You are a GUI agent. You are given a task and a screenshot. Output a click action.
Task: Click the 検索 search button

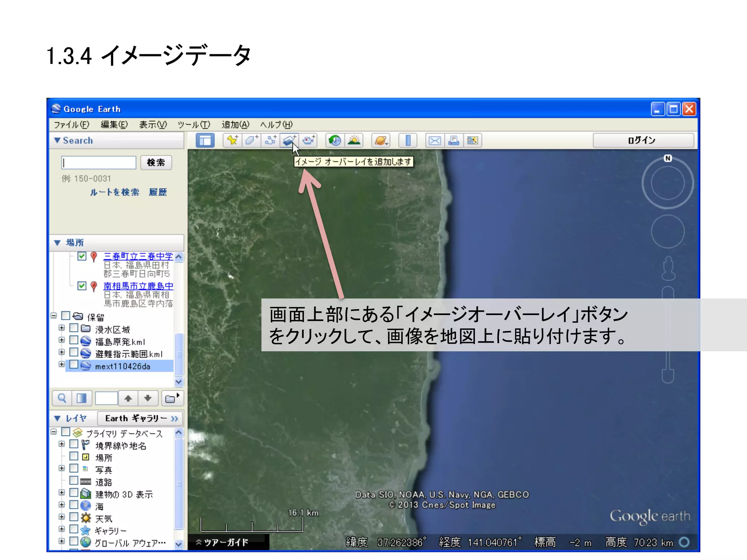(156, 162)
